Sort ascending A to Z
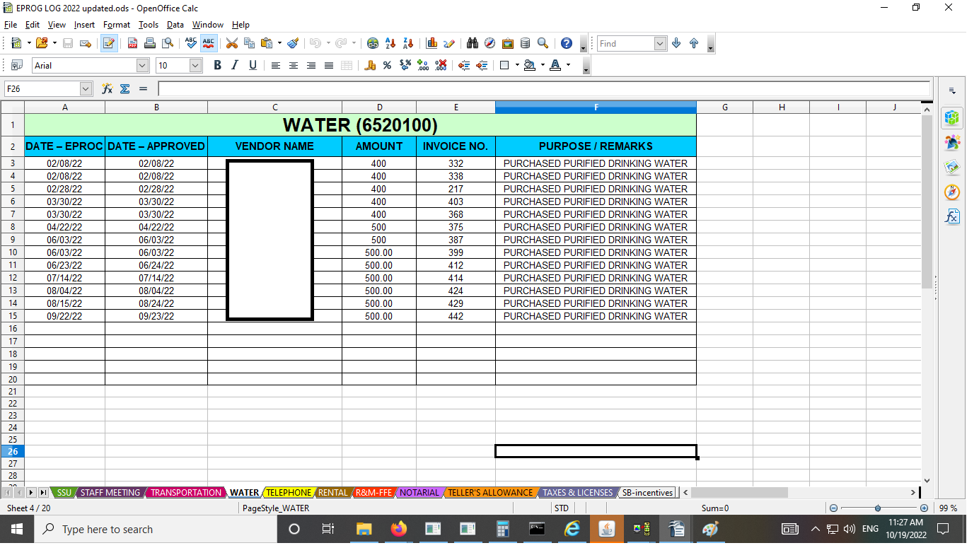The height and width of the screenshot is (560, 979). tap(390, 43)
